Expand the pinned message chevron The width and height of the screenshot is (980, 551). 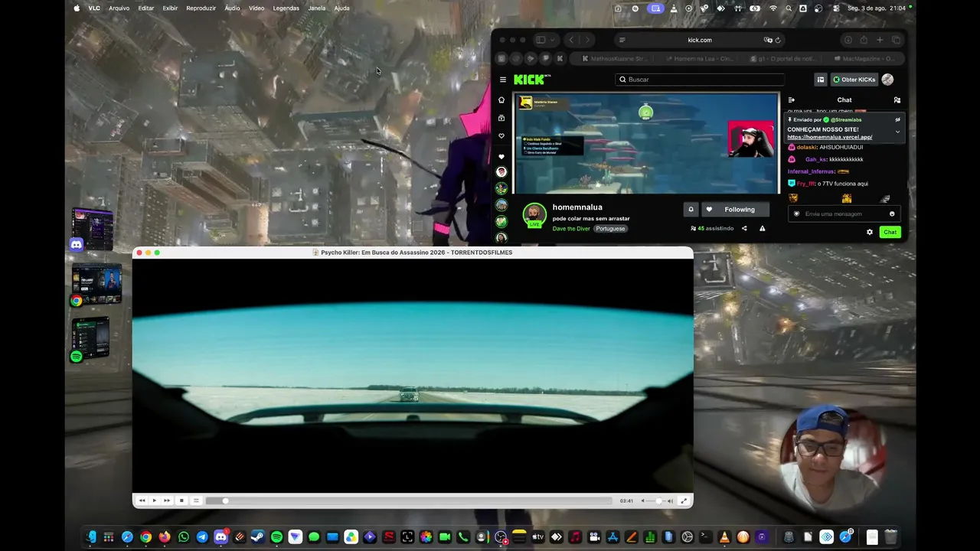pos(898,132)
